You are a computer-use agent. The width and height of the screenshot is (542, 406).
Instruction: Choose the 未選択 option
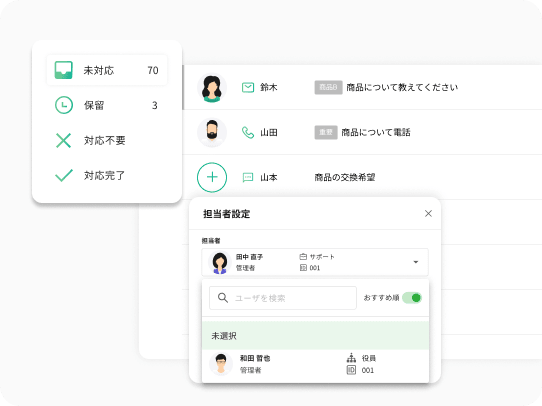tap(315, 336)
